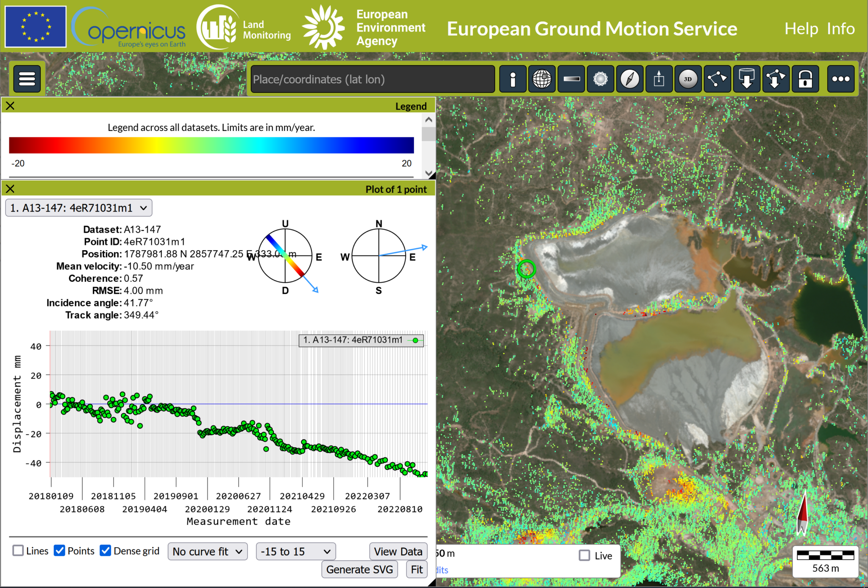The image size is (868, 588).
Task: Open the Info menu
Action: [840, 29]
